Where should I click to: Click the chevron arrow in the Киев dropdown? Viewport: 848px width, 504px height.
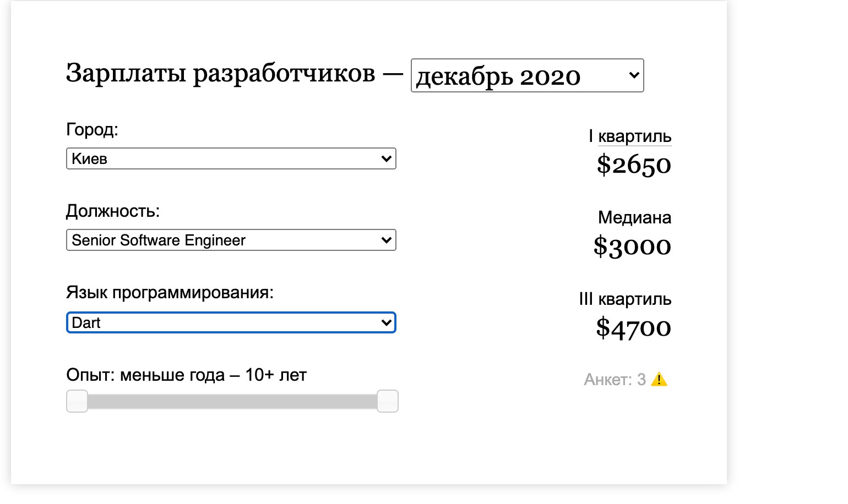(386, 158)
